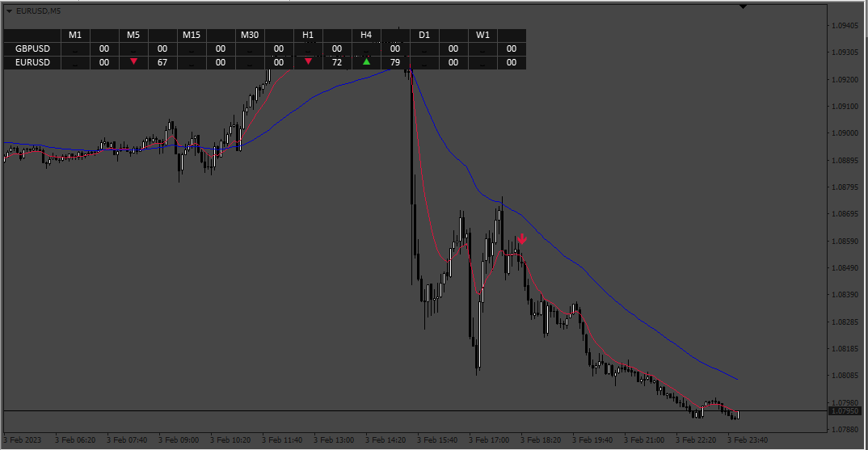Screen dimensions: 868x450
Task: Select the M5 timeframe column header
Action: click(x=133, y=35)
